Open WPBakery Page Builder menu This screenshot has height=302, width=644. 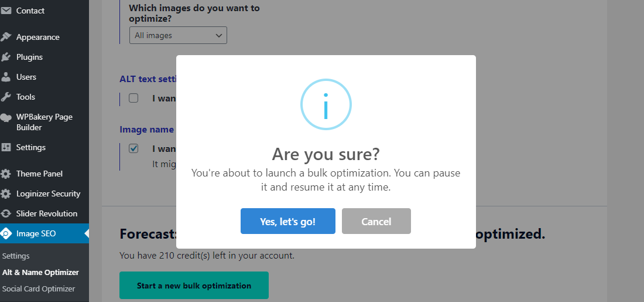44,122
